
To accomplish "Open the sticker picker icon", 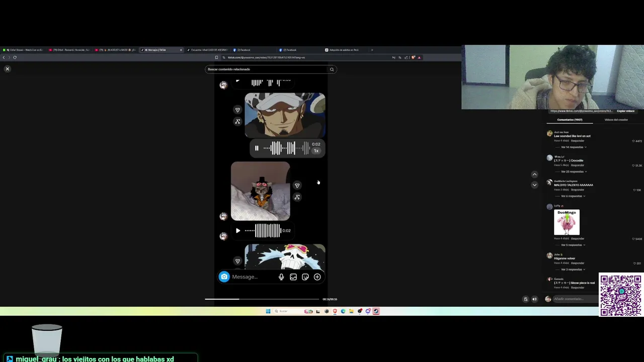I will 305,277.
